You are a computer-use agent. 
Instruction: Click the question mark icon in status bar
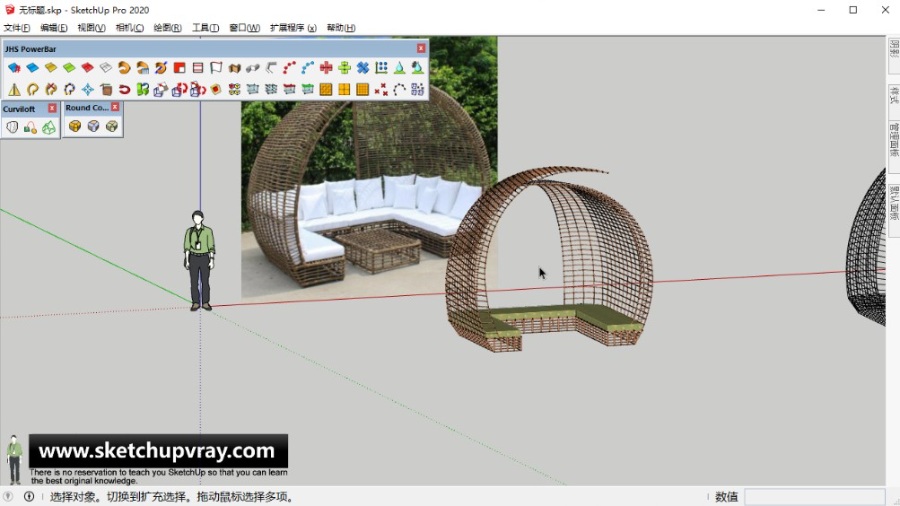coord(7,497)
